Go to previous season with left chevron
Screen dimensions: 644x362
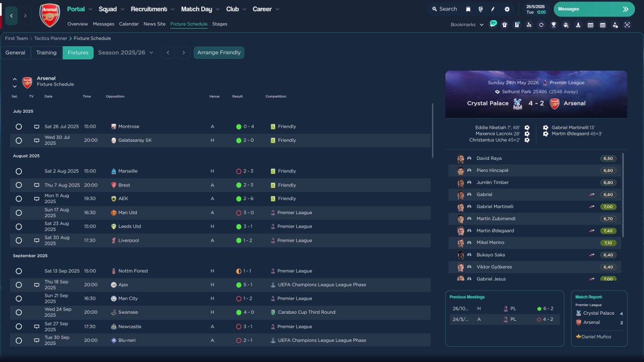(x=168, y=53)
